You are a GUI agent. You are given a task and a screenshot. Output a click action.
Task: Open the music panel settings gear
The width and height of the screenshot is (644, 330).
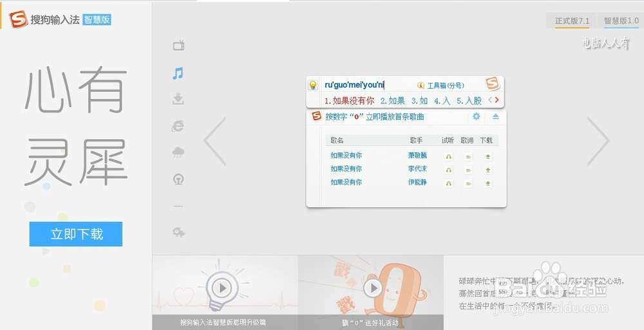click(x=476, y=116)
